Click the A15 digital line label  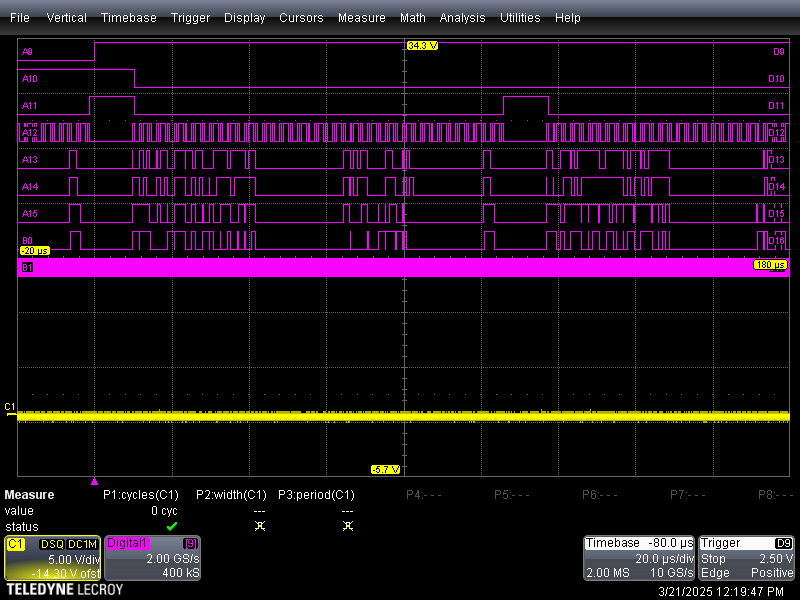click(30, 214)
